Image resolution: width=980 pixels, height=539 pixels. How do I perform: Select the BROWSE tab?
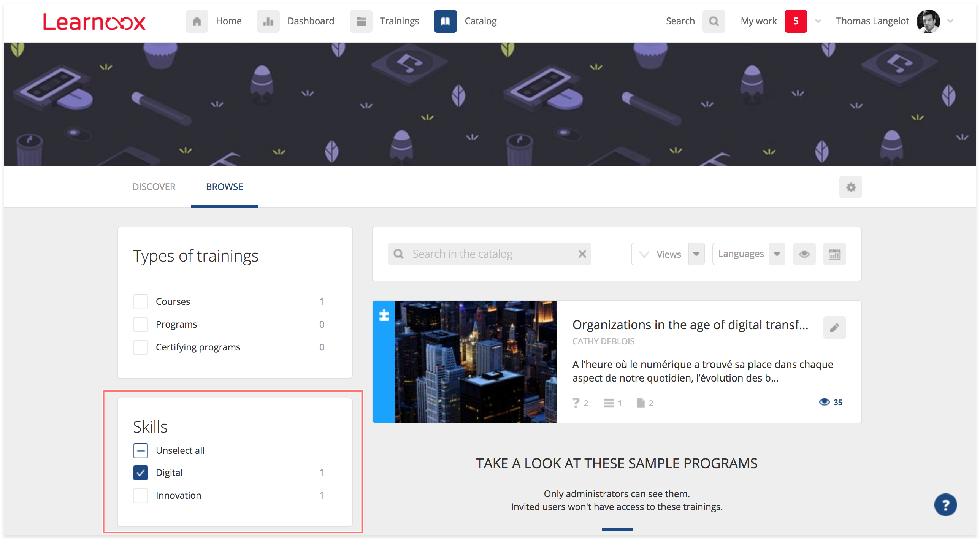coord(224,187)
